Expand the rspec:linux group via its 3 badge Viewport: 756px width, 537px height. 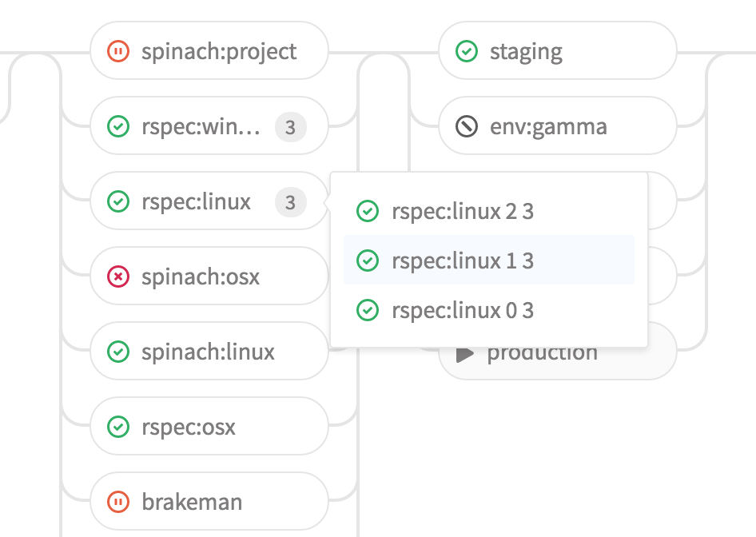[x=291, y=201]
